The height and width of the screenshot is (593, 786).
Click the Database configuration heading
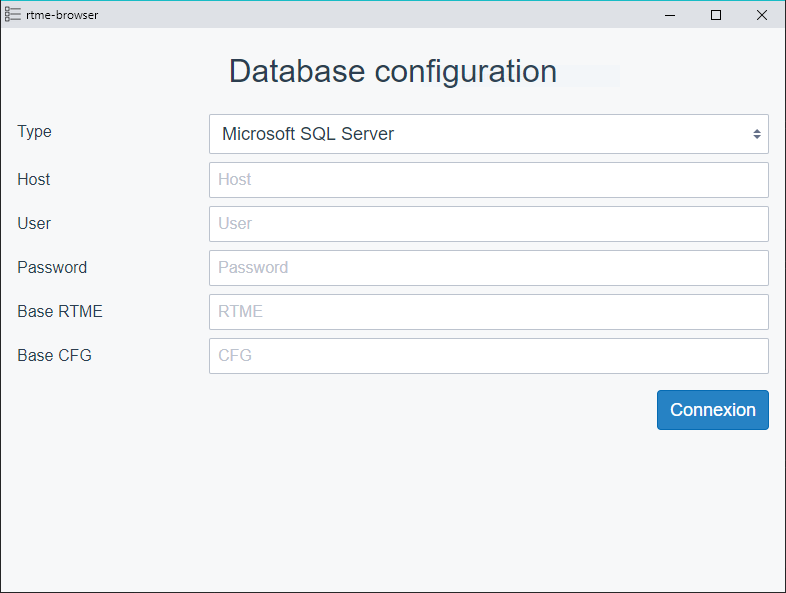click(393, 71)
